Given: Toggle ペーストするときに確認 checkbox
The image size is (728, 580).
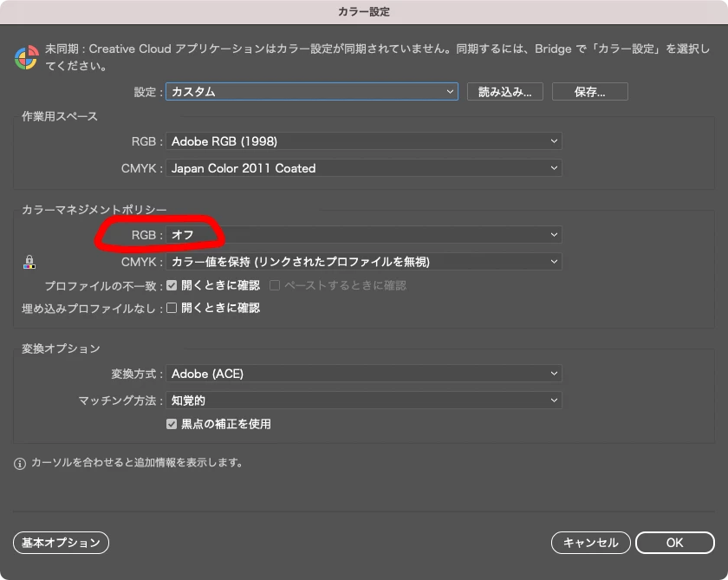Looking at the screenshot, I should [275, 285].
